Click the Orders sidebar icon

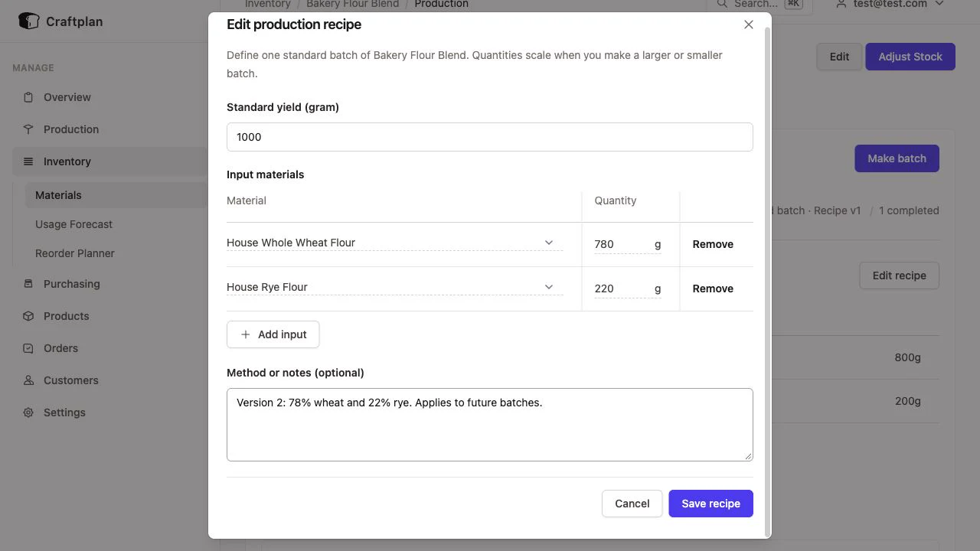click(x=28, y=348)
